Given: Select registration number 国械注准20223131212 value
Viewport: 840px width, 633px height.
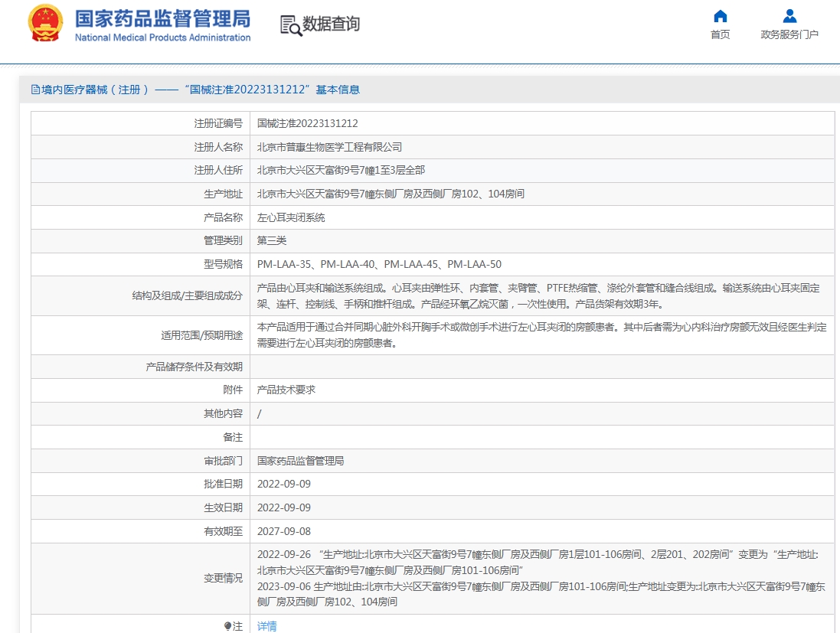Looking at the screenshot, I should click(308, 123).
